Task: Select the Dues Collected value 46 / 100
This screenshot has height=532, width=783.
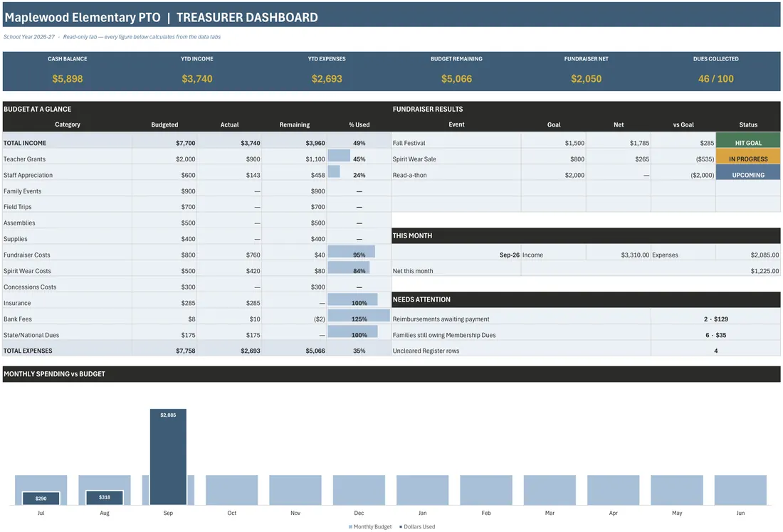Action: [715, 79]
